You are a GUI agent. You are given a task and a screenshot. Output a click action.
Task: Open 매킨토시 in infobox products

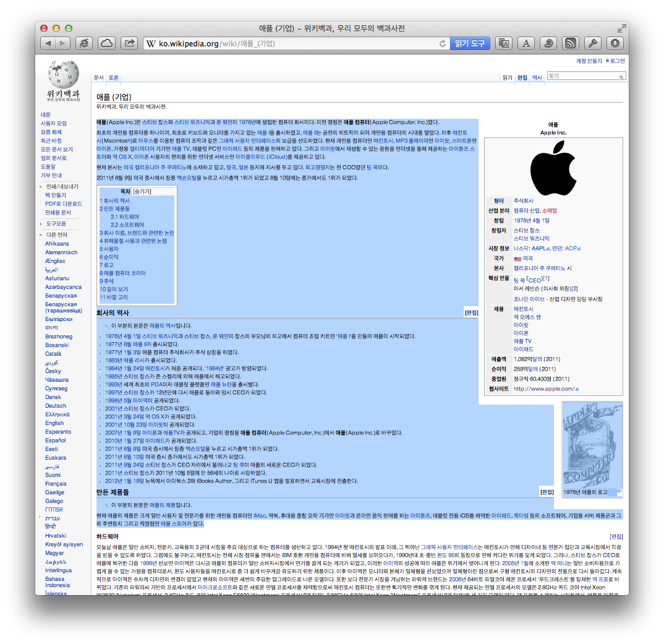click(x=524, y=309)
